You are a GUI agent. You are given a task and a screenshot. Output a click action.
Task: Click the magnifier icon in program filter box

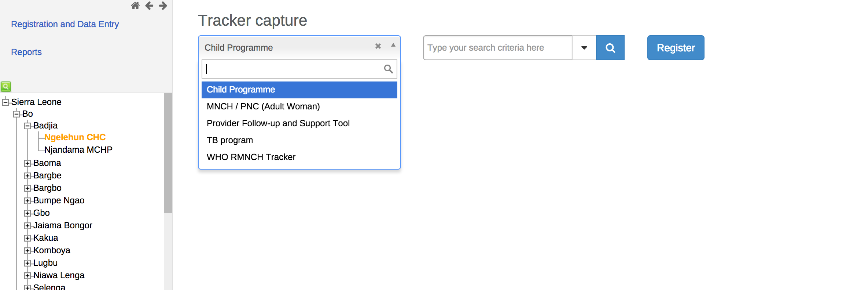point(388,69)
